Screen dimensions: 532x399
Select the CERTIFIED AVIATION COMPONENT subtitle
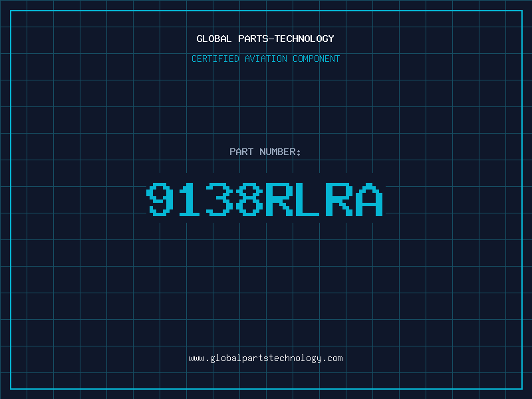coord(265,59)
